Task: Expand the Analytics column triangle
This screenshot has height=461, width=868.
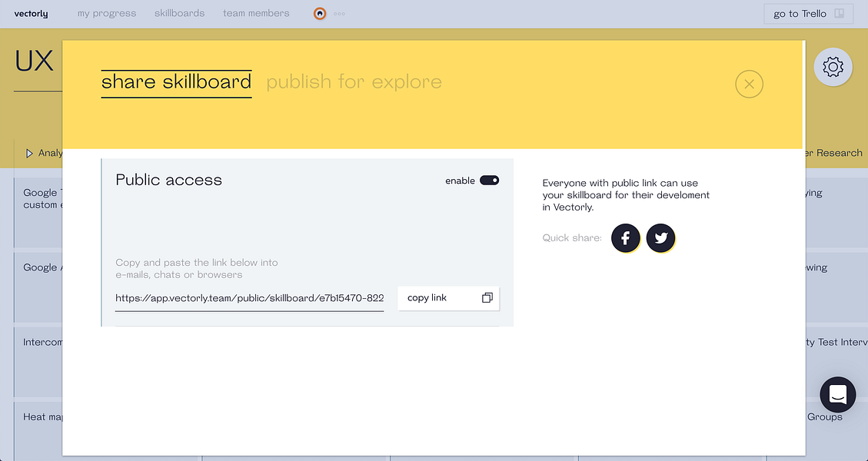Action: pyautogui.click(x=29, y=154)
